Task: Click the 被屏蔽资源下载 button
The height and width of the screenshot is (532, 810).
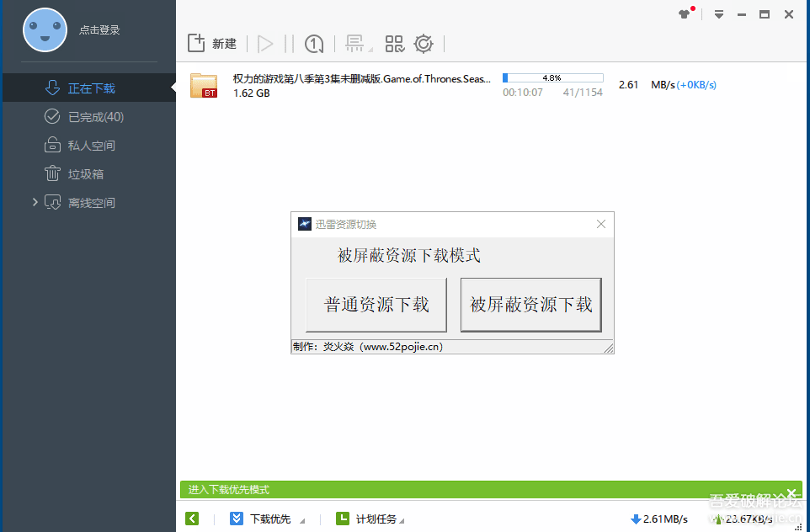Action: click(x=530, y=305)
